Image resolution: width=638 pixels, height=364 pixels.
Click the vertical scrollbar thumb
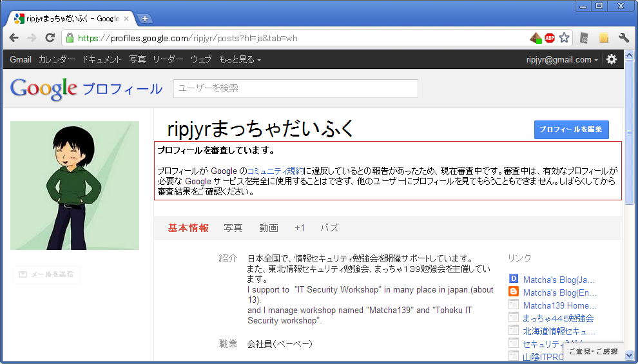(x=629, y=133)
